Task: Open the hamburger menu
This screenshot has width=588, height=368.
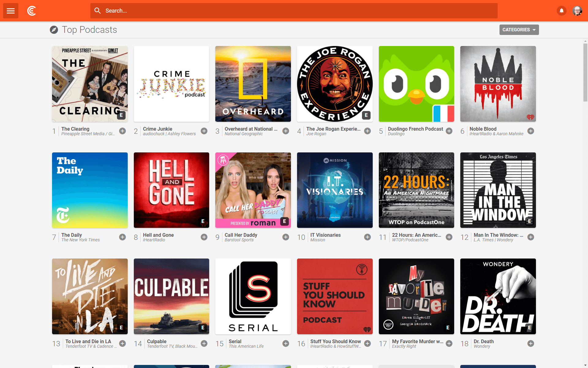Action: tap(11, 11)
